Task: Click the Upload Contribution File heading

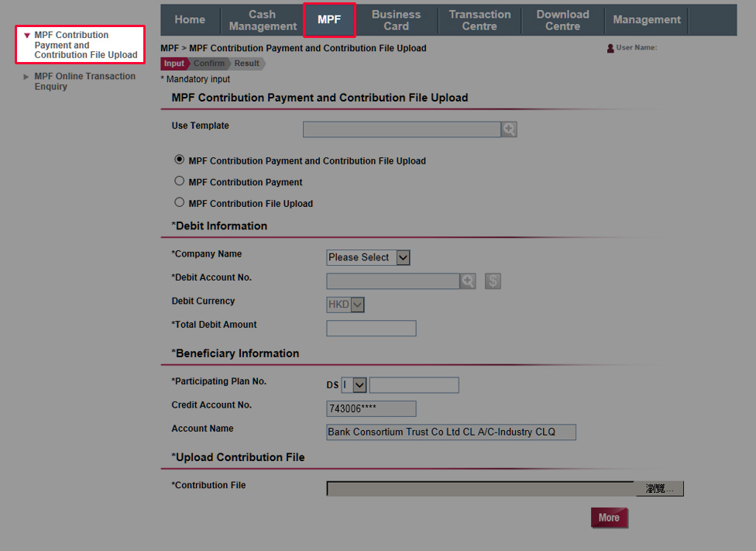Action: coord(238,457)
